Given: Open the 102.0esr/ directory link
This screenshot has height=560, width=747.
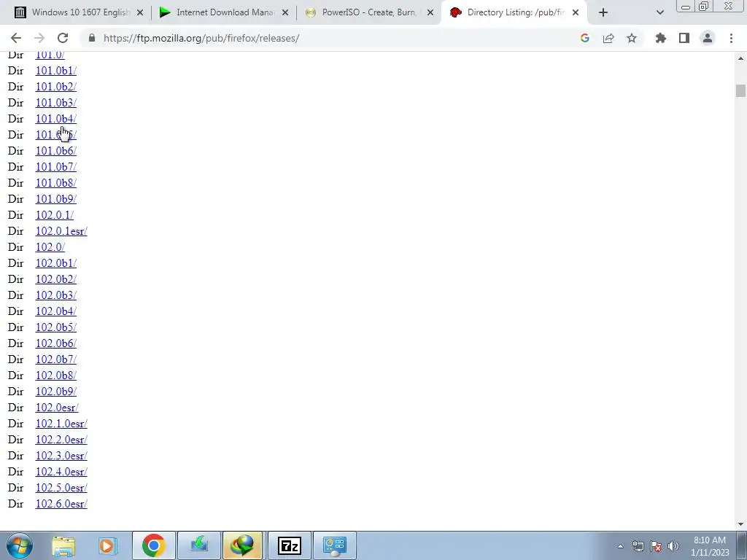Looking at the screenshot, I should click(57, 408).
